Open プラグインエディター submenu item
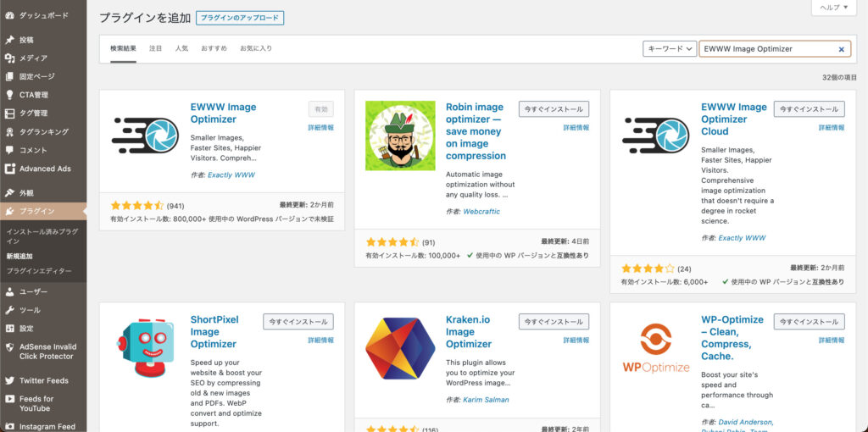The image size is (868, 432). 39,272
